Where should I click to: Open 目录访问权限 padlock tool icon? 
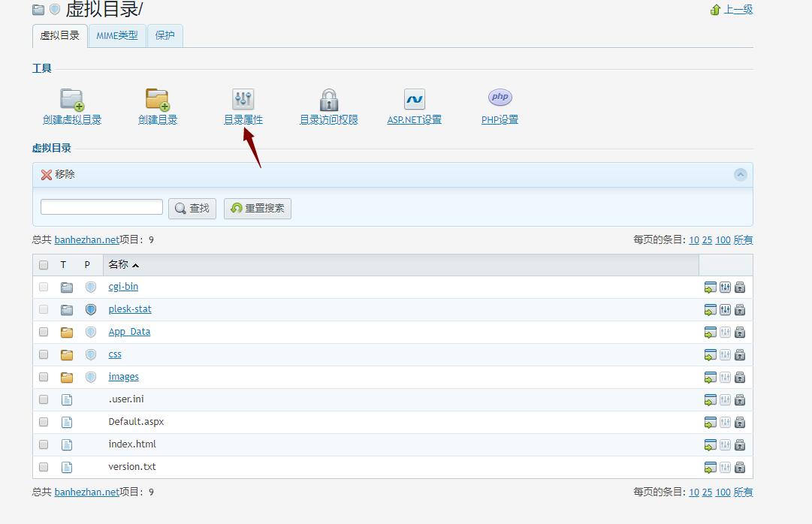pyautogui.click(x=328, y=100)
